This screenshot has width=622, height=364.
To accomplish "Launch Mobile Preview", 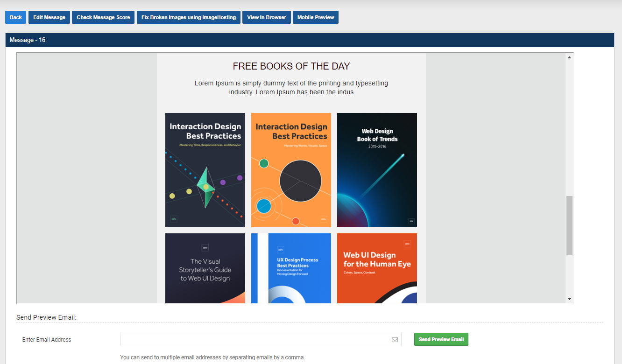I will click(x=316, y=17).
